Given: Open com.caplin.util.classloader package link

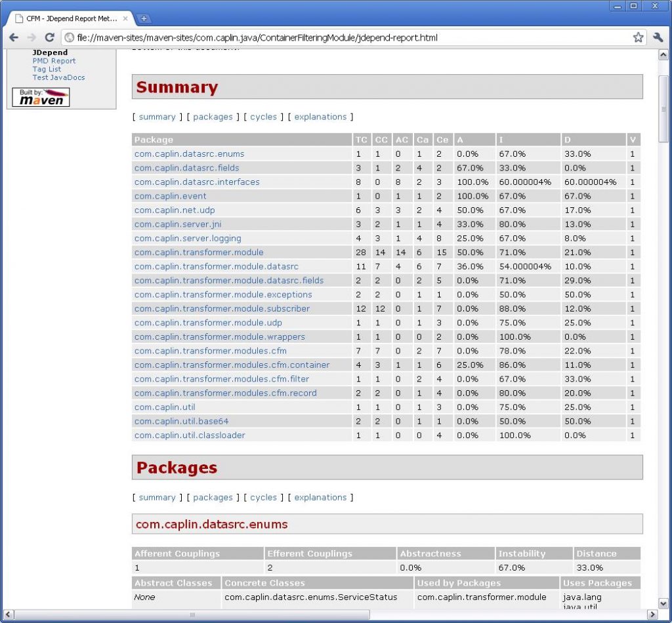Looking at the screenshot, I should coord(190,435).
